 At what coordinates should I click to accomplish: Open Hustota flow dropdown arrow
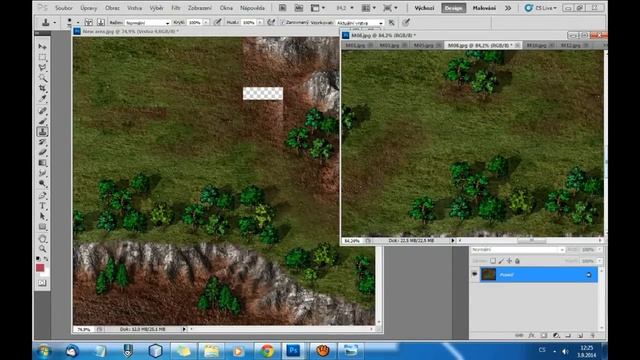point(260,22)
